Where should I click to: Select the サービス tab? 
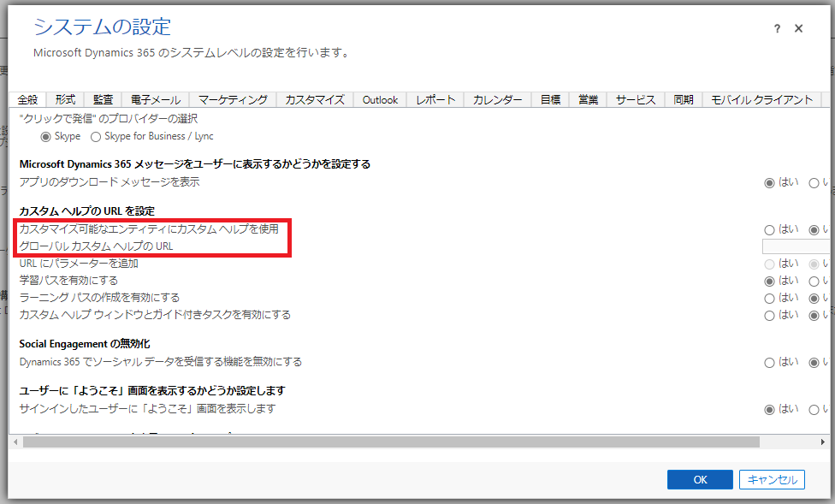636,99
